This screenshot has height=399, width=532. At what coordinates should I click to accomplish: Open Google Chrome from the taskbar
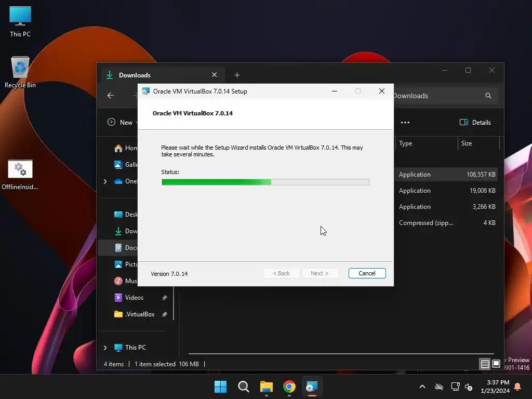click(289, 387)
